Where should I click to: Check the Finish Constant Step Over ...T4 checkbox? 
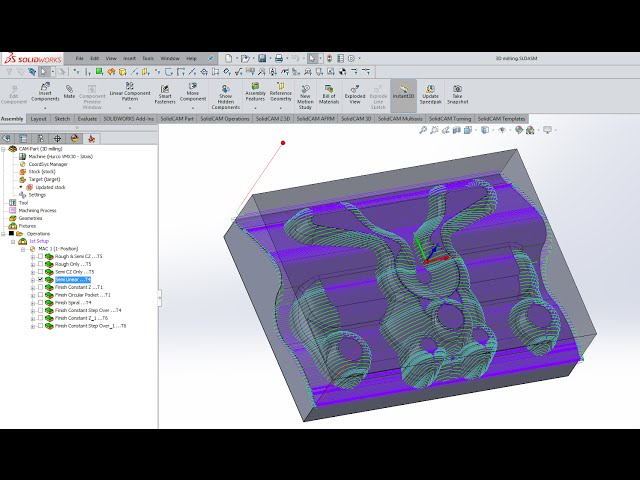pyautogui.click(x=40, y=310)
